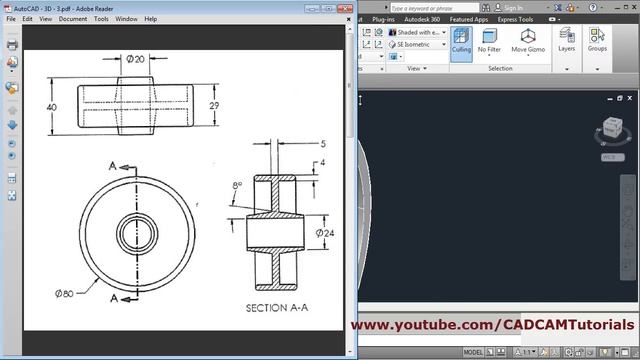Click the scrolling page mode icon in Adobe Reader
This screenshot has height=360, width=640.
click(x=12, y=178)
